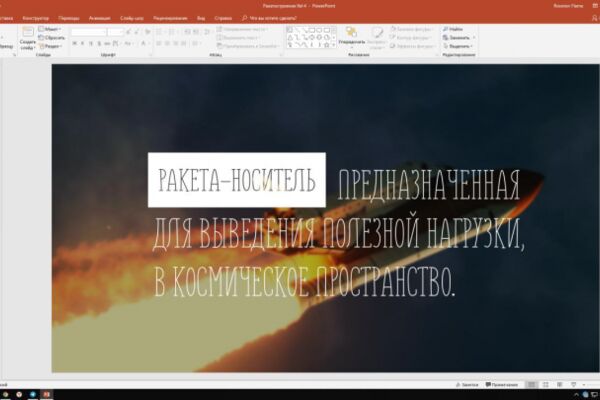Screen dimensions: 600x400
Task: Click the Заметки notes button
Action: [x=467, y=384]
